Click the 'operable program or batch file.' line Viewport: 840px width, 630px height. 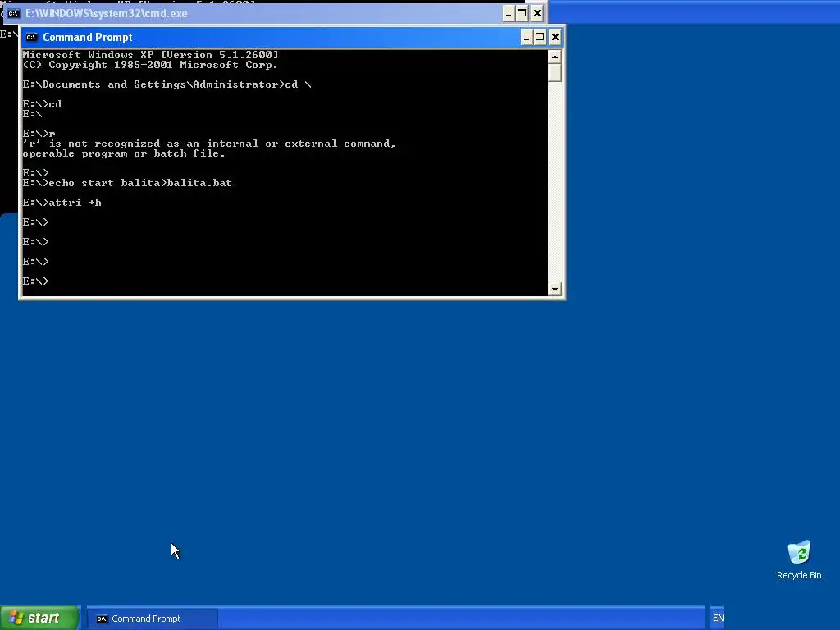click(124, 153)
